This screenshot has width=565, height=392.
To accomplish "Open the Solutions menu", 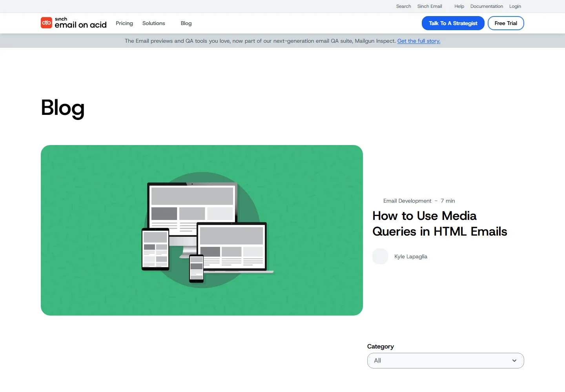I will coord(154,23).
